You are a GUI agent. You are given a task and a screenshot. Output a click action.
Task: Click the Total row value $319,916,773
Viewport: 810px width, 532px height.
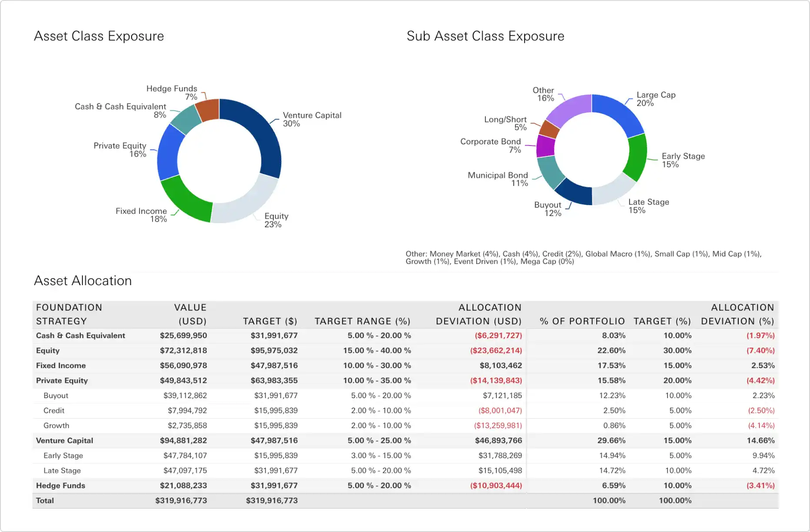[181, 501]
